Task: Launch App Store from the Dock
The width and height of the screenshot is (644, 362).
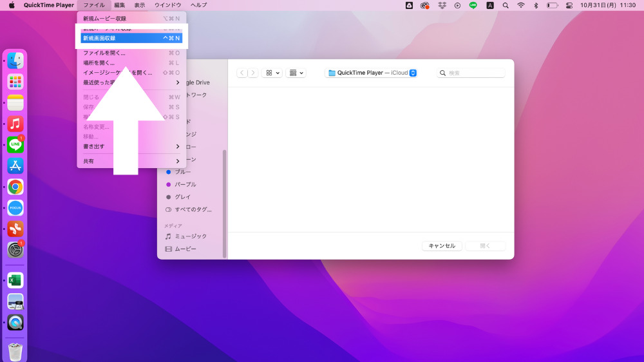Action: coord(15,166)
